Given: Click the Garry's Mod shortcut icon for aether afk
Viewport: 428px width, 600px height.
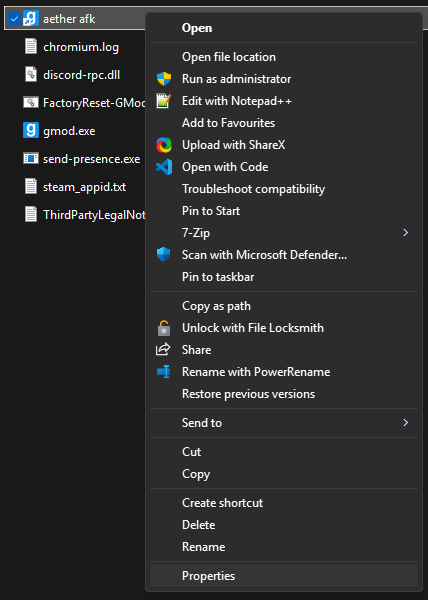Looking at the screenshot, I should click(31, 18).
